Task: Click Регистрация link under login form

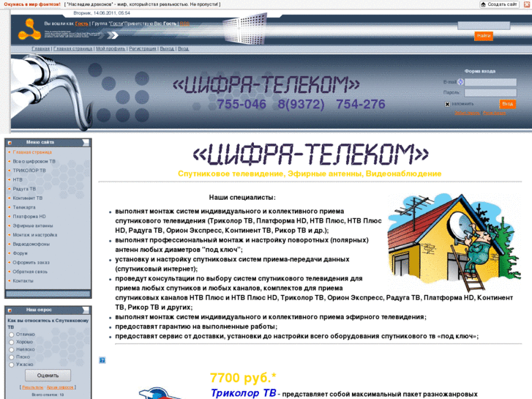Action: 495,113
